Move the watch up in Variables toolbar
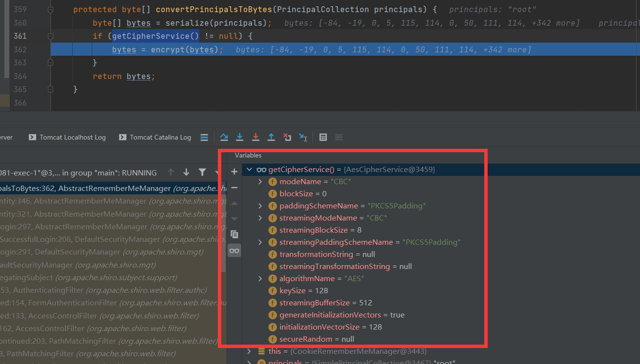This screenshot has height=364, width=640. 234,203
